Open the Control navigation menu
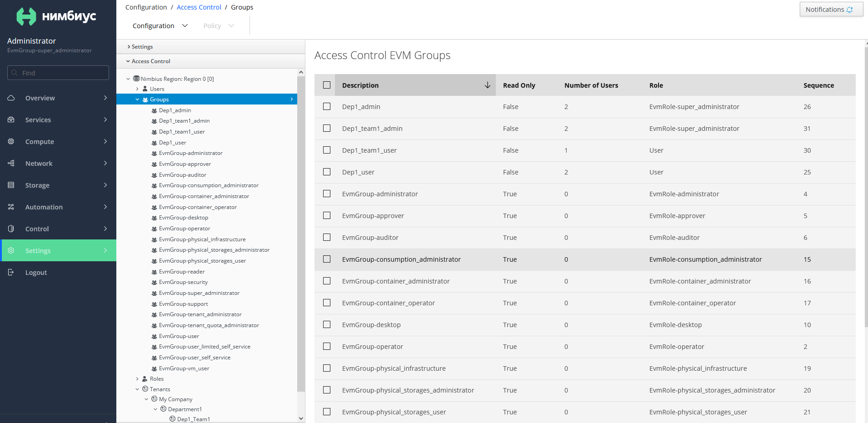868x423 pixels. pyautogui.click(x=58, y=229)
